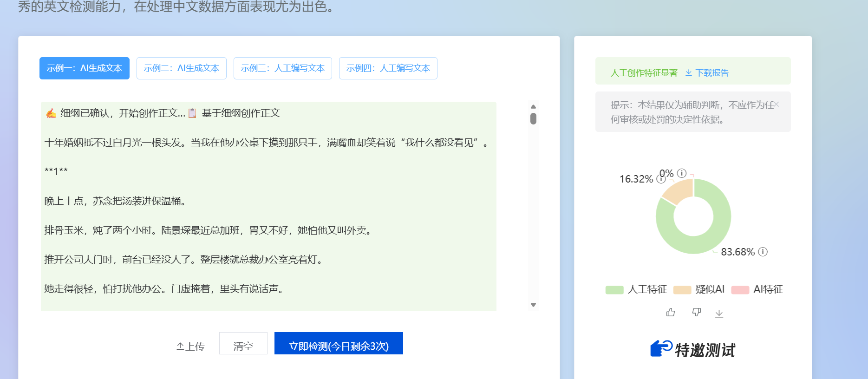Click the text area scrollbar thumb
Viewport: 868px width, 379px height.
pyautogui.click(x=533, y=118)
